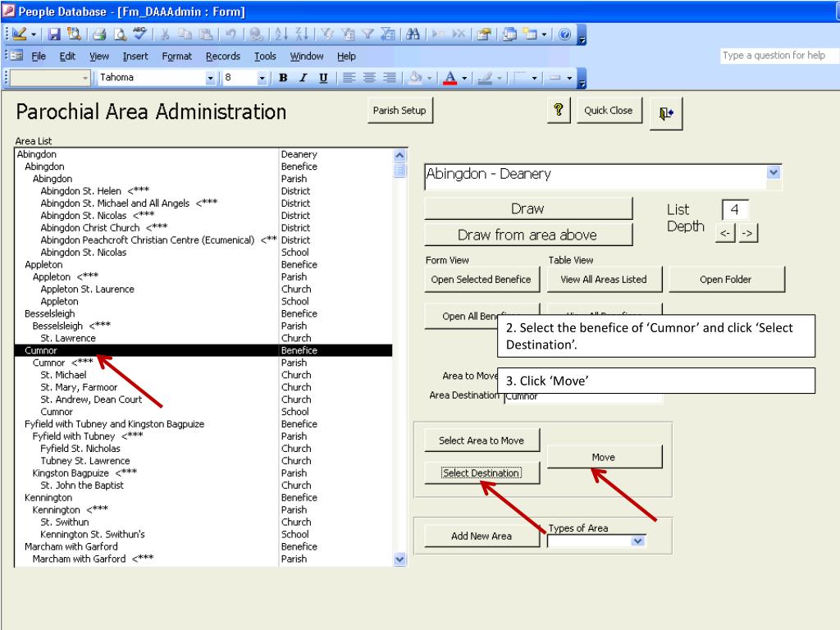Align text left

(x=349, y=78)
